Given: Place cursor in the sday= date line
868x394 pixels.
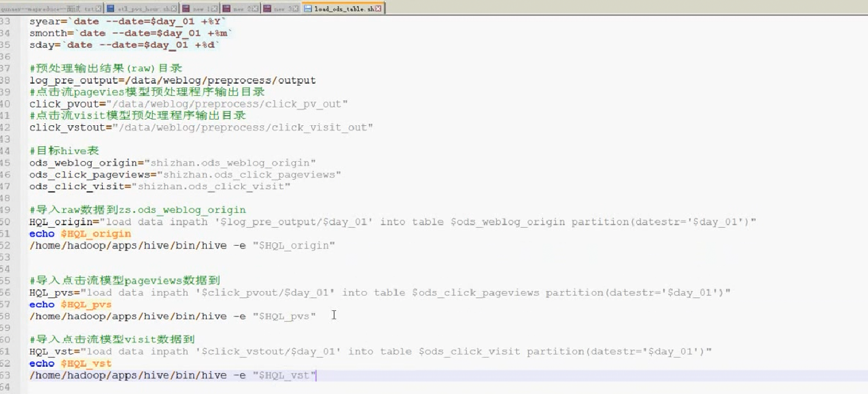Looking at the screenshot, I should (x=124, y=45).
